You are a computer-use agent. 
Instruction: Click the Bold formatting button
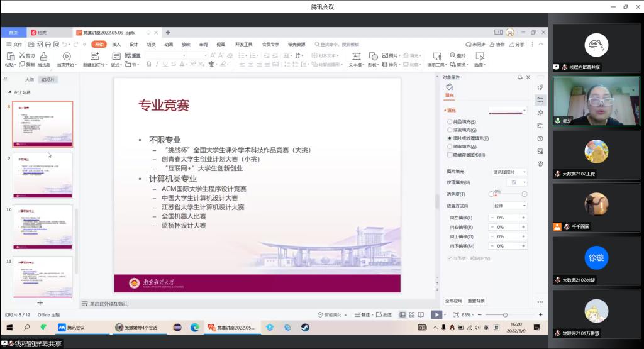click(148, 64)
